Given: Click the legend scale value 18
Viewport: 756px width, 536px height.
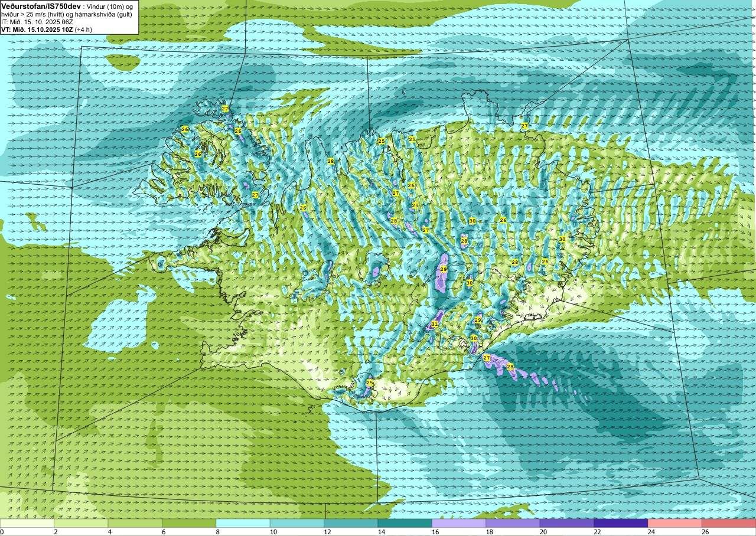Looking at the screenshot, I should coord(488,532).
